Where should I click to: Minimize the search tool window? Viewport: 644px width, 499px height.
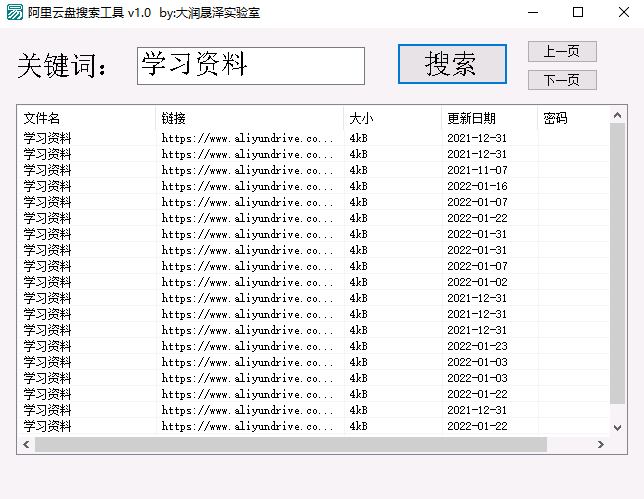pyautogui.click(x=533, y=12)
